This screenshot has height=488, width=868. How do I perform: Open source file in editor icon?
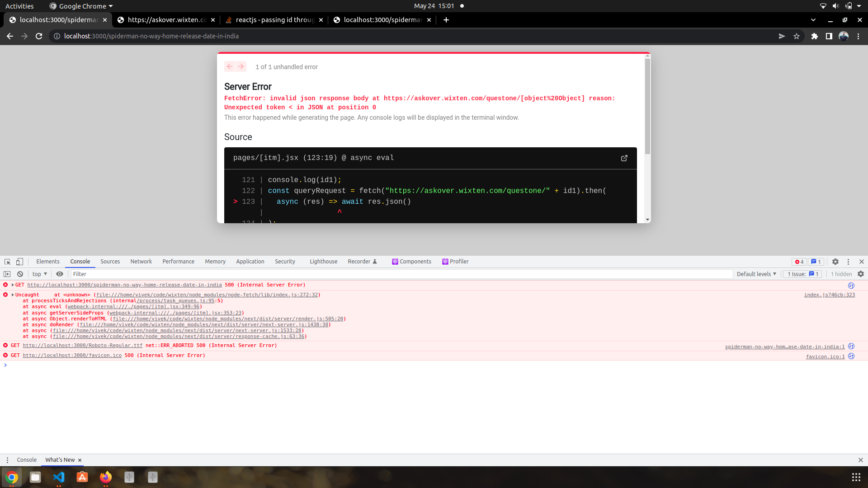624,158
